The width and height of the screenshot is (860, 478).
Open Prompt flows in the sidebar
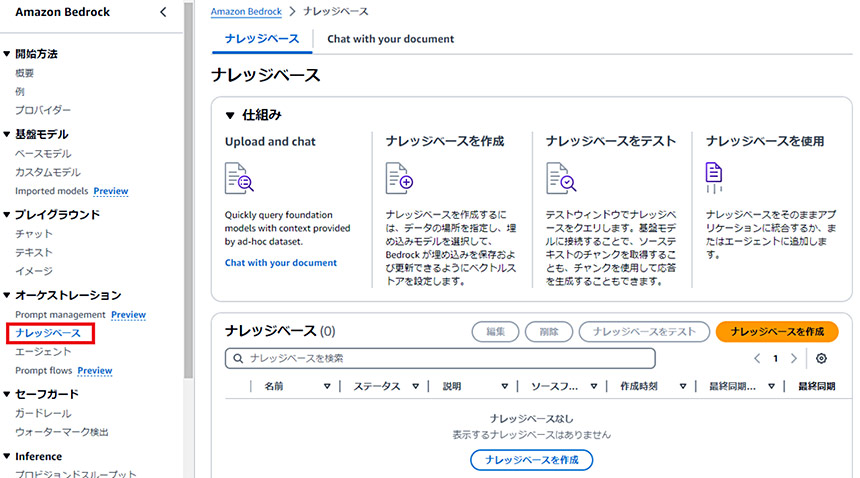[43, 371]
